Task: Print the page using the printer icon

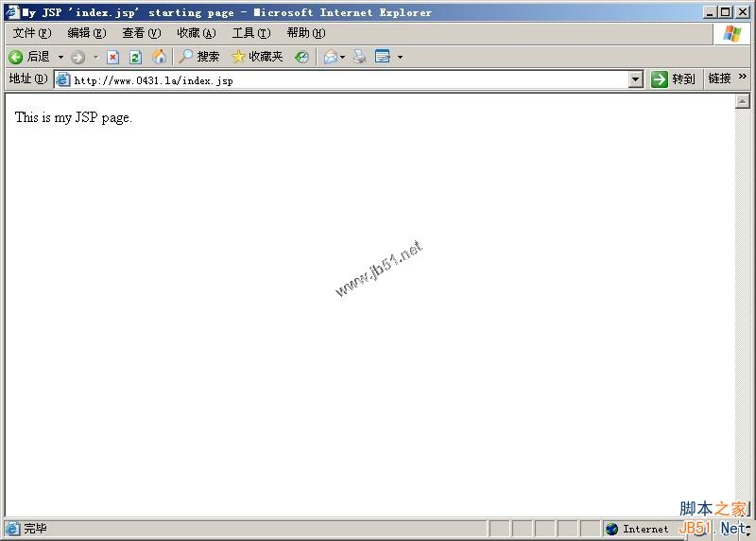Action: click(x=359, y=57)
